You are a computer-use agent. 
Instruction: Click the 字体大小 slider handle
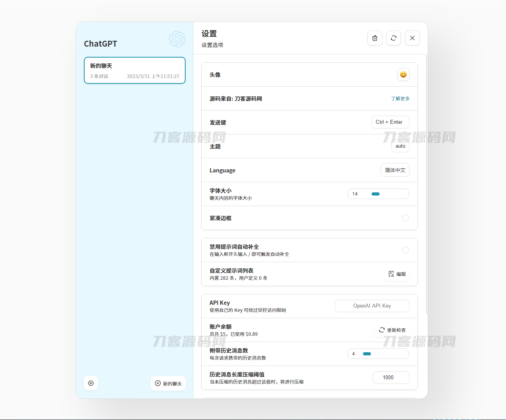coord(376,194)
